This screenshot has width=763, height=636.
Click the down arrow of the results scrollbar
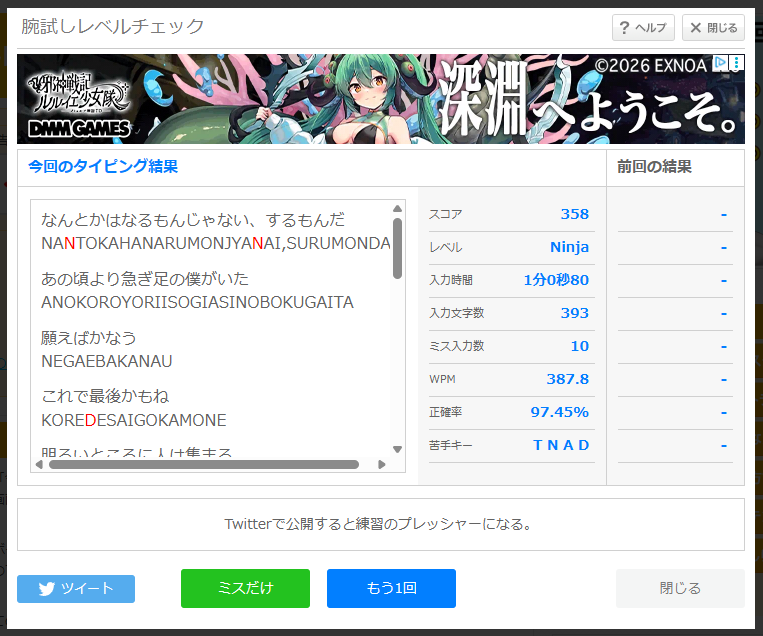click(x=398, y=449)
